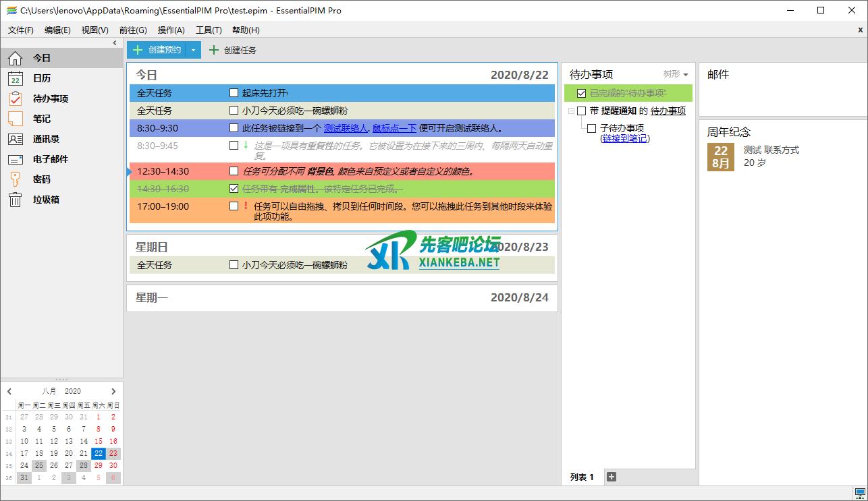Uncheck the completed 14:30–16:30 task checkbox
This screenshot has width=868, height=501.
[234, 189]
